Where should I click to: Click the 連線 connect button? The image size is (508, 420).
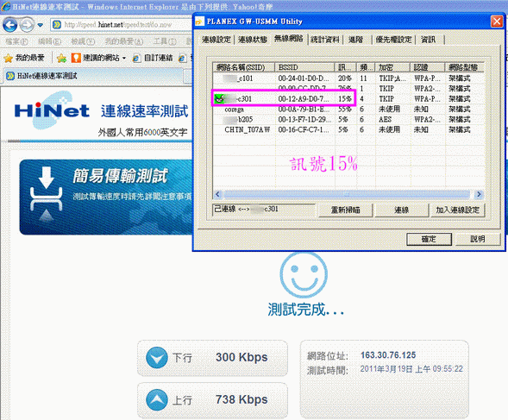click(401, 210)
